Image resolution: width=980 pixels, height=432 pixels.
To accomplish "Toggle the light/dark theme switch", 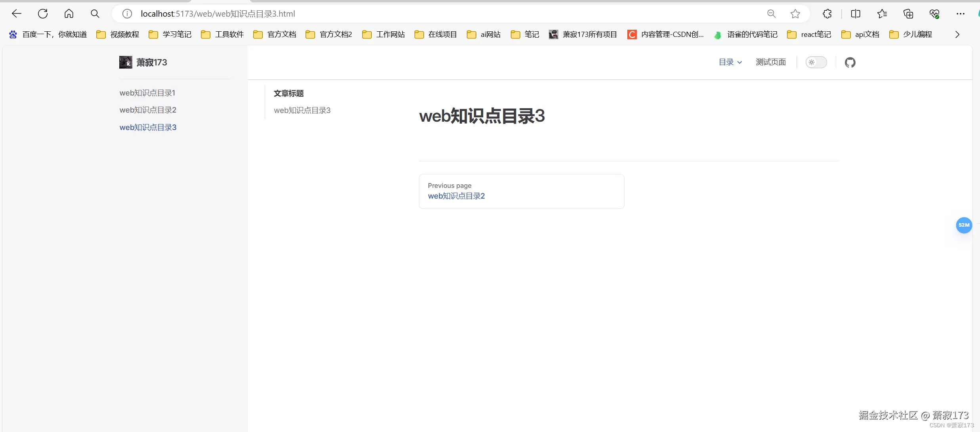I will (816, 62).
